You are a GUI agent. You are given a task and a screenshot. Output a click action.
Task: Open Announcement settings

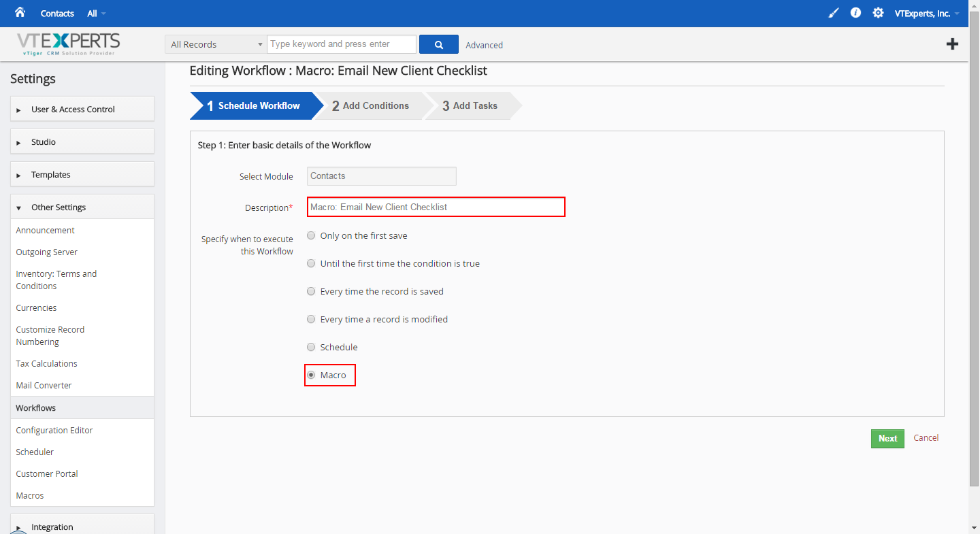(46, 230)
